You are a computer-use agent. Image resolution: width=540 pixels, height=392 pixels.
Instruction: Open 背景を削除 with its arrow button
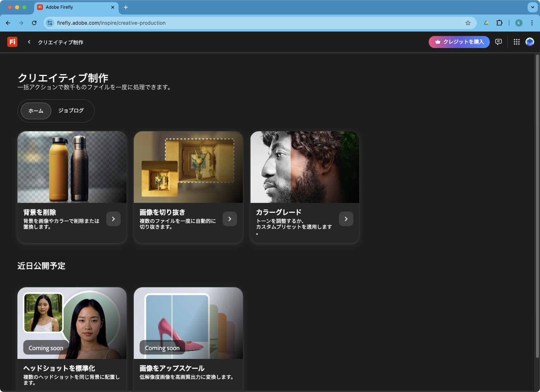point(113,219)
